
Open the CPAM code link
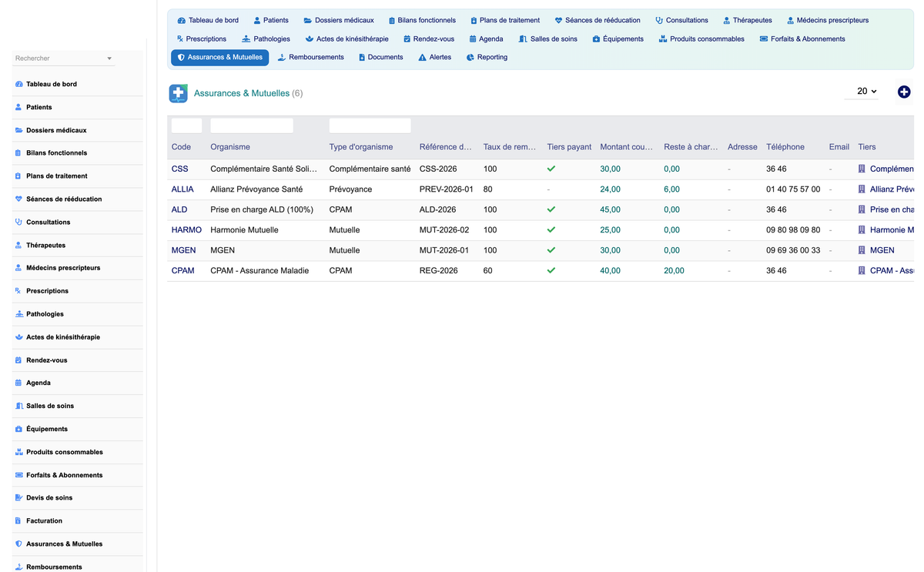coord(182,270)
